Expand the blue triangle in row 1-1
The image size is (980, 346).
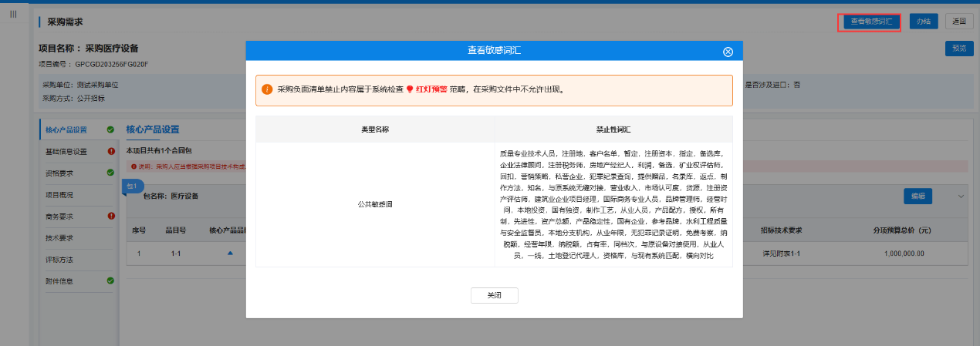tap(229, 253)
